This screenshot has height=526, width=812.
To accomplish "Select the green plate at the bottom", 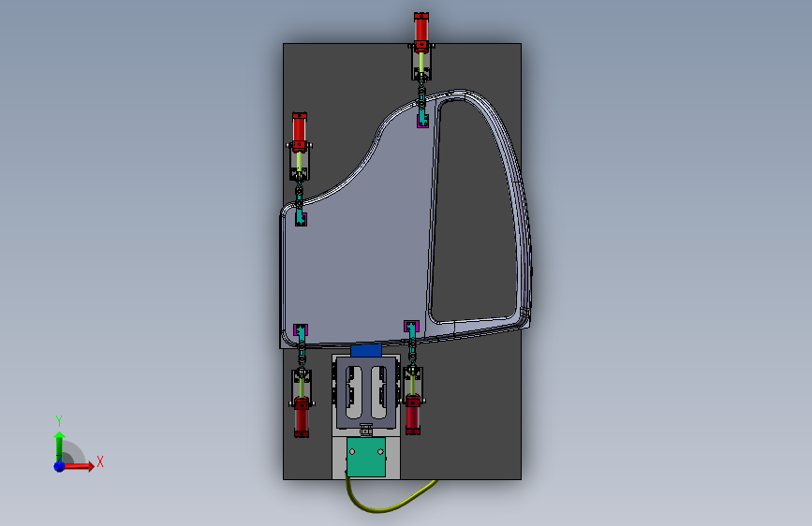I will [x=366, y=457].
